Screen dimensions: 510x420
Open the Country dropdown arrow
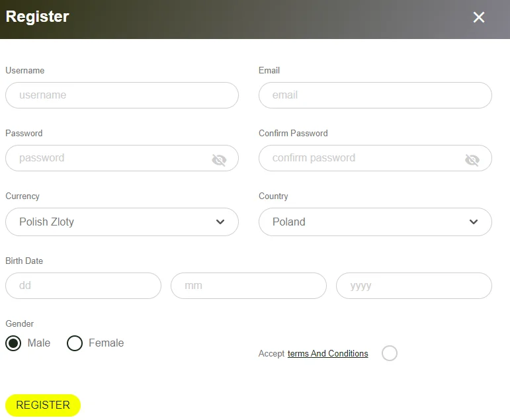point(474,222)
